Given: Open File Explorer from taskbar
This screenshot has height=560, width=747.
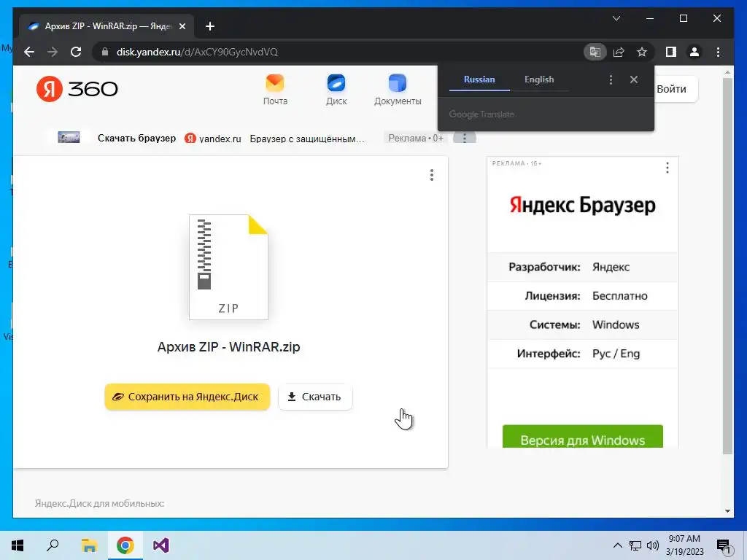Looking at the screenshot, I should [x=89, y=545].
